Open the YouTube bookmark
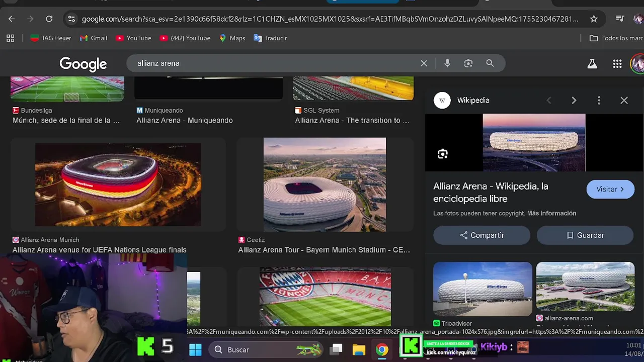This screenshot has width=644, height=362. (x=133, y=38)
